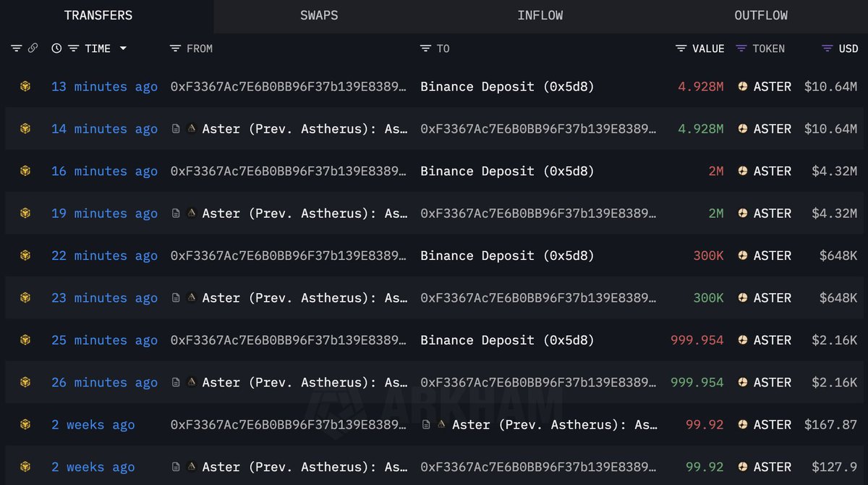Open the OUTFLOW tab
Image resolution: width=868 pixels, height=485 pixels.
click(761, 15)
